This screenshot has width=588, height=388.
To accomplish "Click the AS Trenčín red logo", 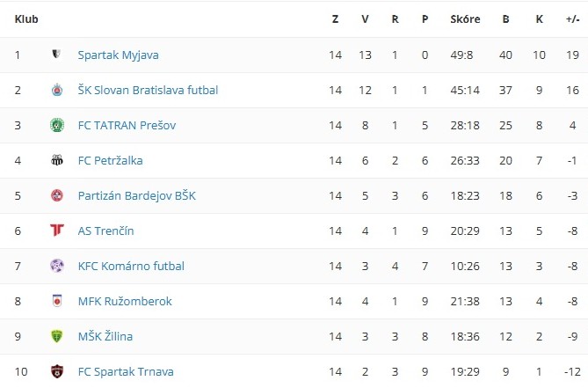I will click(57, 231).
